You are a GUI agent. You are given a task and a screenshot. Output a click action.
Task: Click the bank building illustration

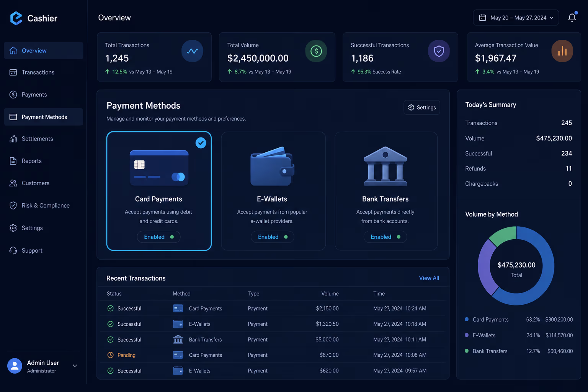pos(385,166)
